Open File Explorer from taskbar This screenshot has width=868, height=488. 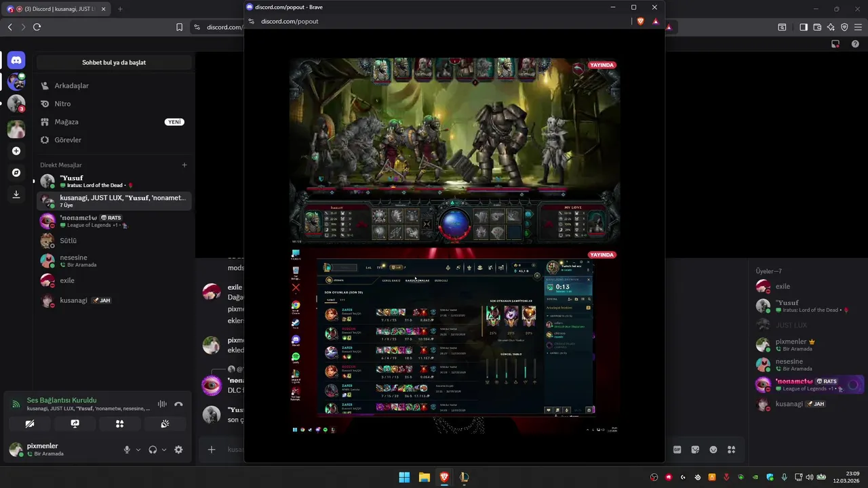coord(424,477)
